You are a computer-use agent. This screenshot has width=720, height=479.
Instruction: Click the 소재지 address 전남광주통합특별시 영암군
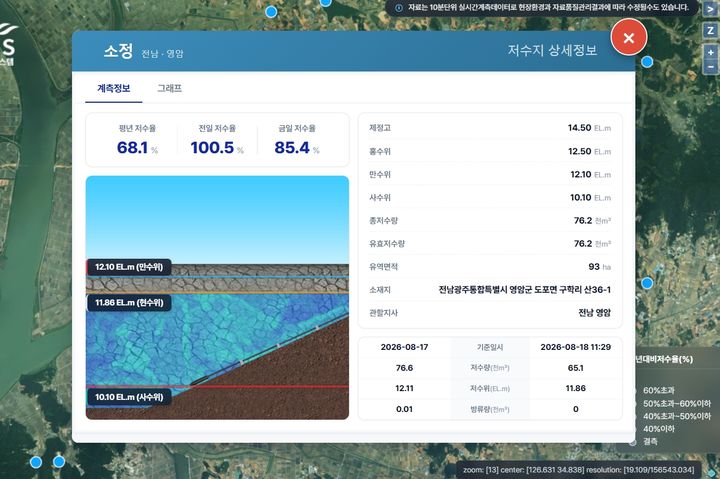tap(524, 290)
